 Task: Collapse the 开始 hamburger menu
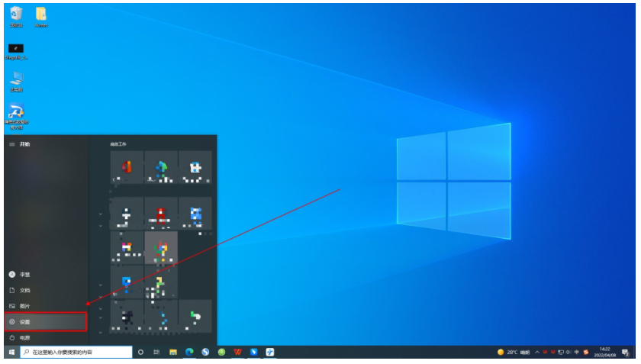11,143
